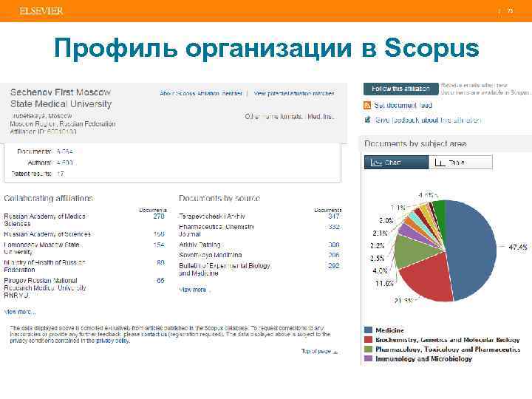532x399 pixels.
Task: Open Lomonosov Moscow State University affiliation
Action: click(x=41, y=248)
